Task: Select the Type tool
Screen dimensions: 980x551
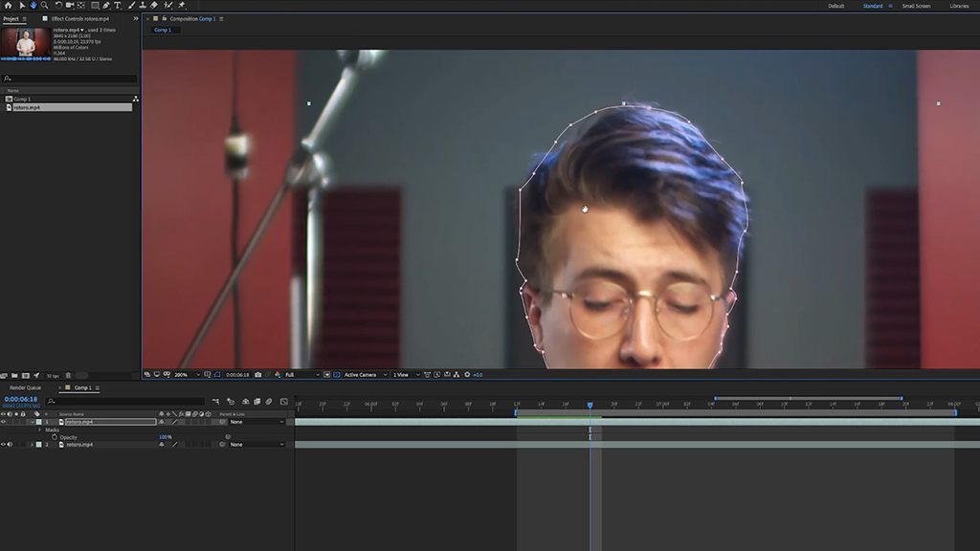Action: [x=118, y=5]
